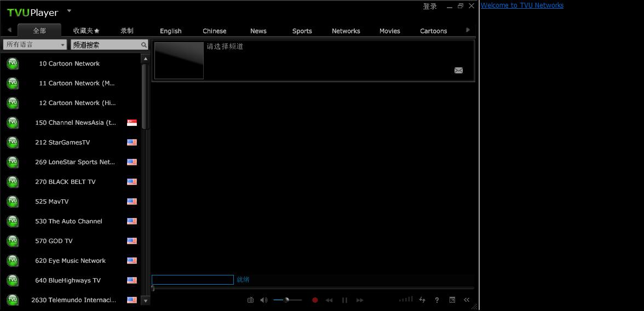Open the 收藏夹 favorites tab

pos(87,31)
